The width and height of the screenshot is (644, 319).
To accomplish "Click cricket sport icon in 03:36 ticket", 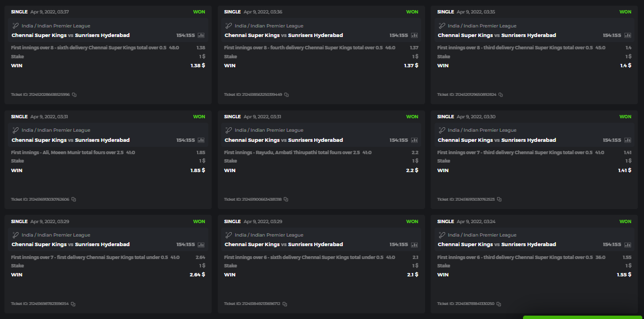I will (228, 26).
